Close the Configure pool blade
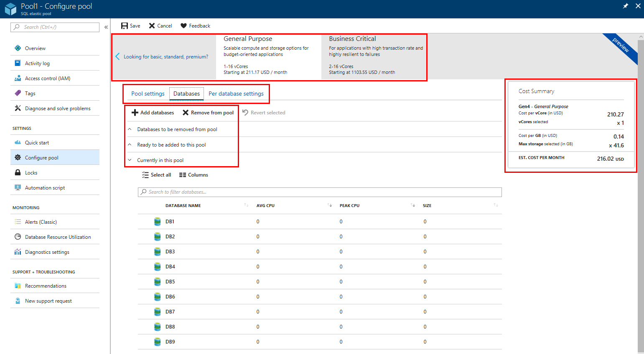The width and height of the screenshot is (644, 354). (638, 6)
